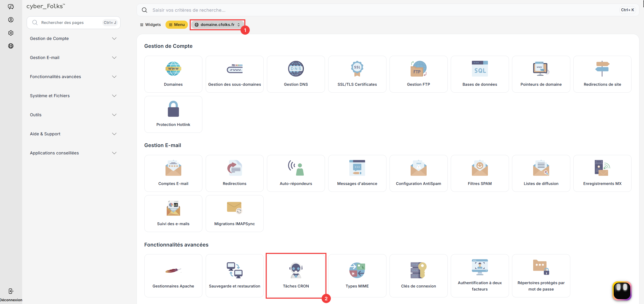Open Redirections de site
644x304 pixels.
click(x=602, y=74)
